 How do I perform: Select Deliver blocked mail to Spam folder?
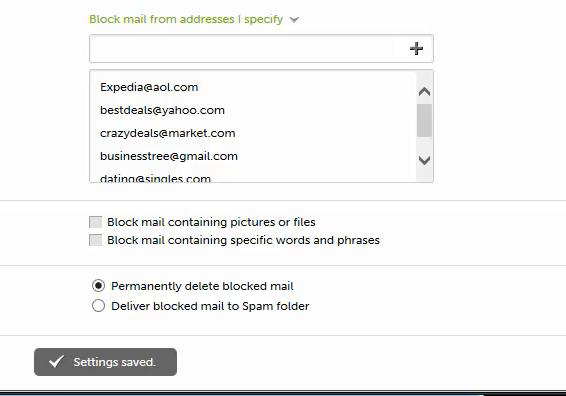click(x=98, y=306)
